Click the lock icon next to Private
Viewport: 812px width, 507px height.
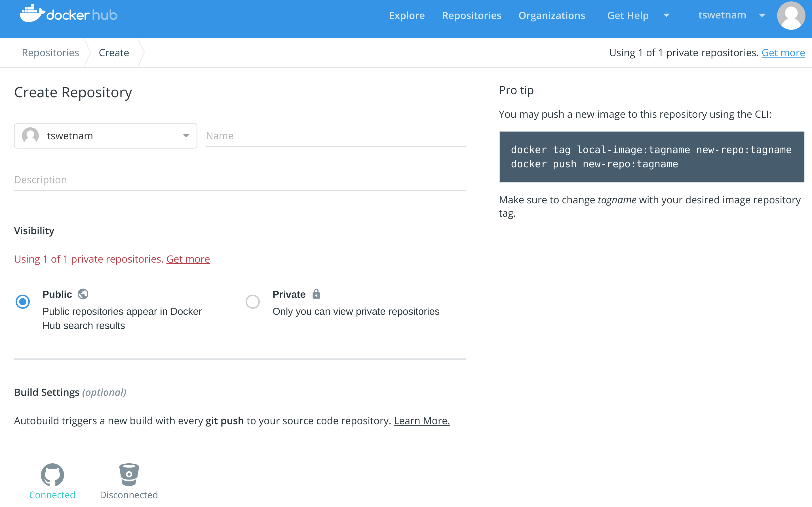tap(316, 294)
